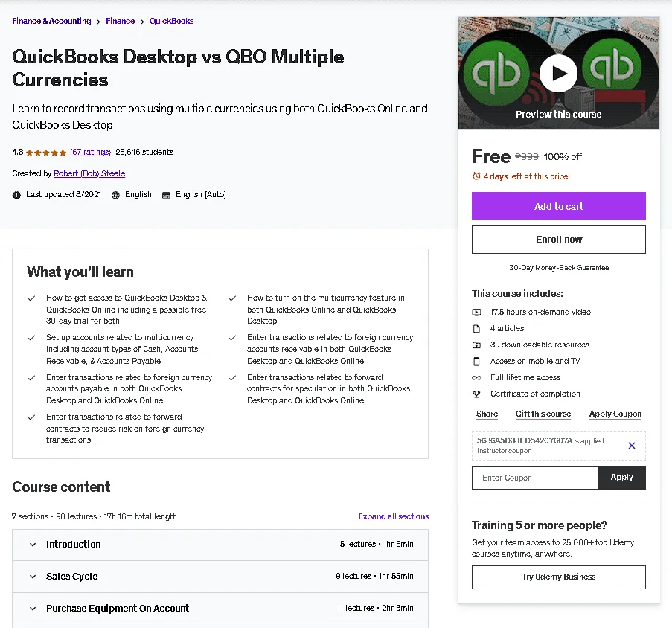Click the '5 lectures • 1hr 8min' text
672x628 pixels.
(377, 544)
